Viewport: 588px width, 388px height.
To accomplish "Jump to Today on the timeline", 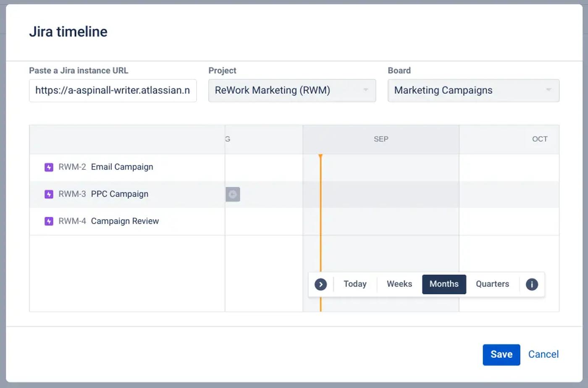I will pos(355,284).
